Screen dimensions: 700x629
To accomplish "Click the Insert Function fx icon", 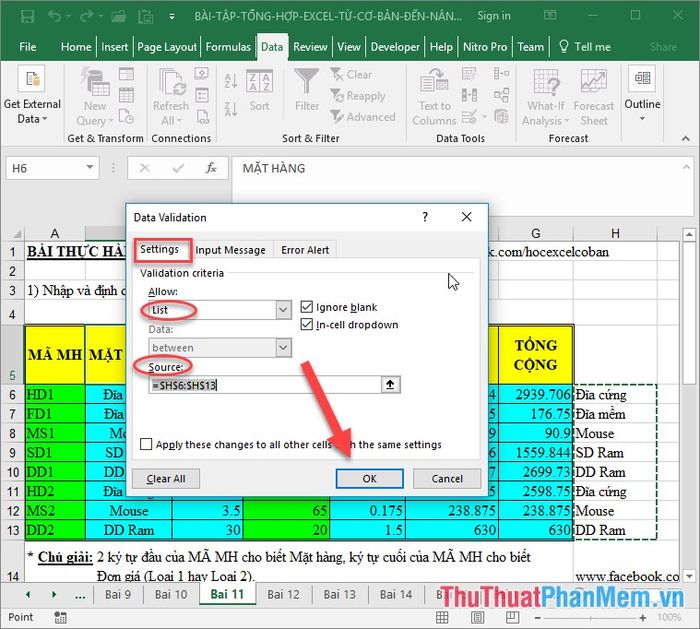I will pos(211,168).
